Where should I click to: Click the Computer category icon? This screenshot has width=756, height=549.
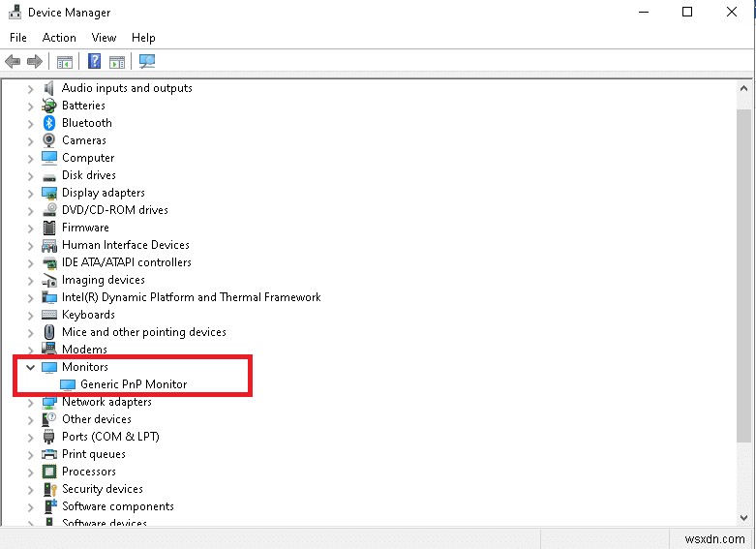point(49,158)
